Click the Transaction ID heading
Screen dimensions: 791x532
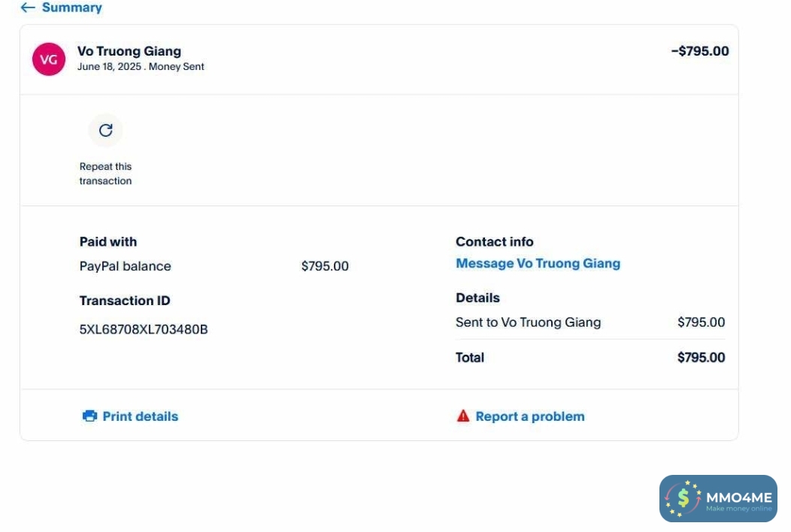[125, 301]
